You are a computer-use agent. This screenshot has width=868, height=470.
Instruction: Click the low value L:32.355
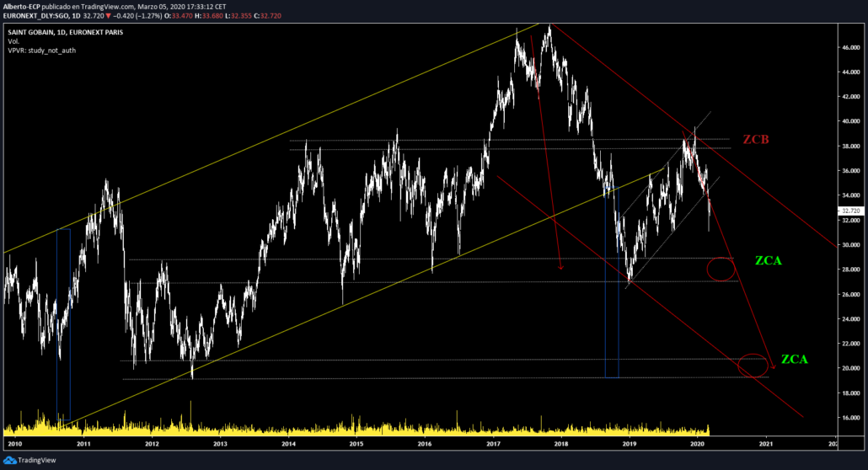[x=238, y=15]
